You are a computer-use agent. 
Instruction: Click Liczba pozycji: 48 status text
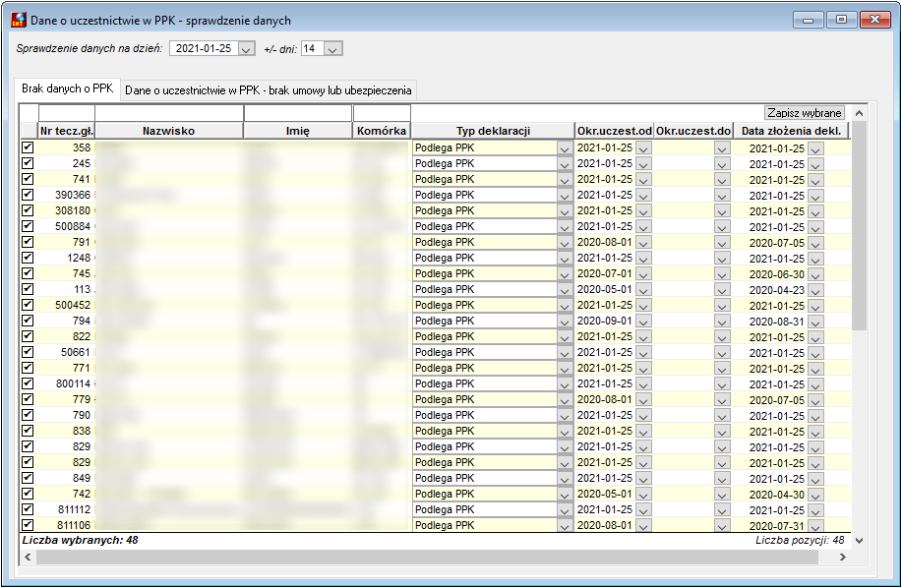click(800, 540)
